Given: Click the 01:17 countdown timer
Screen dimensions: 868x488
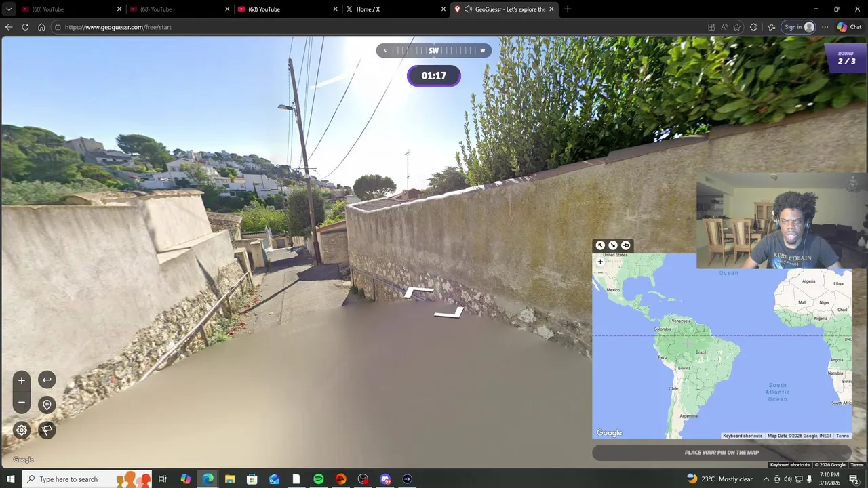Looking at the screenshot, I should tap(434, 76).
